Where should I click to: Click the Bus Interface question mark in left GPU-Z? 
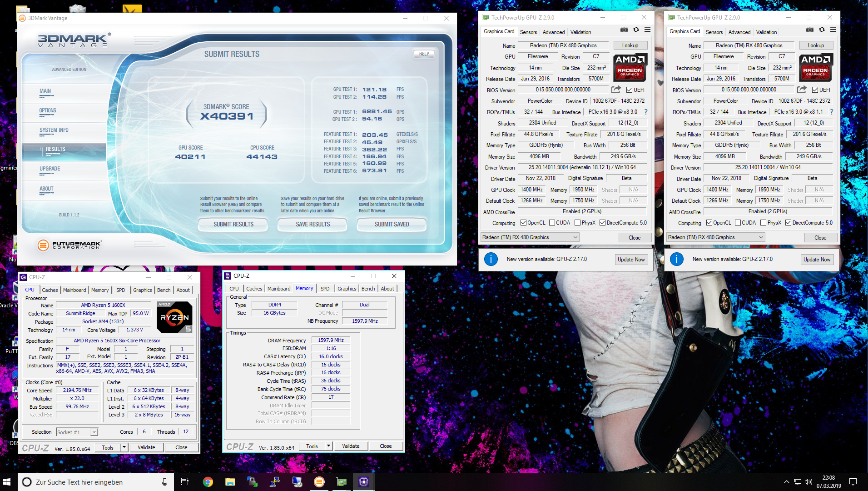tap(645, 112)
